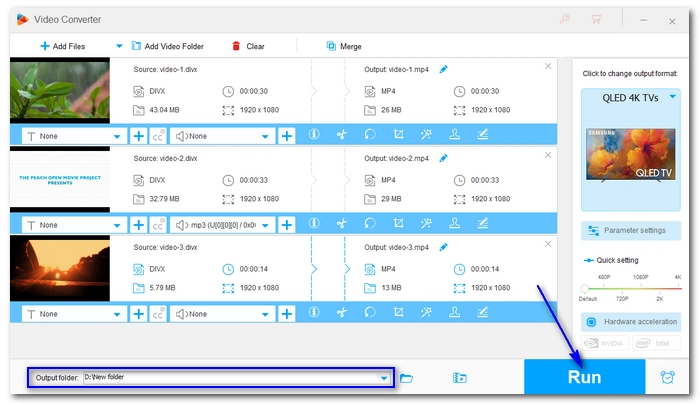The width and height of the screenshot is (700, 405).
Task: Open mp3 audio track dropdown for video-2
Action: [222, 225]
